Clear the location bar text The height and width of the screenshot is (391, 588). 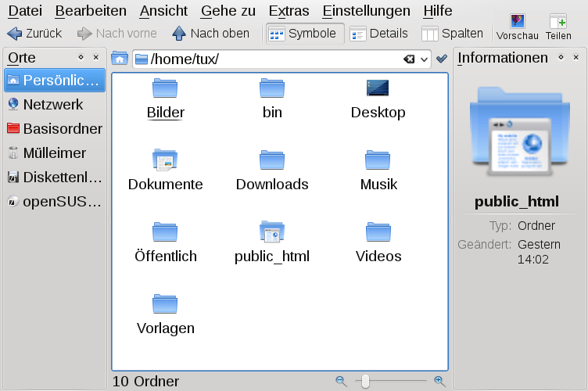click(409, 59)
